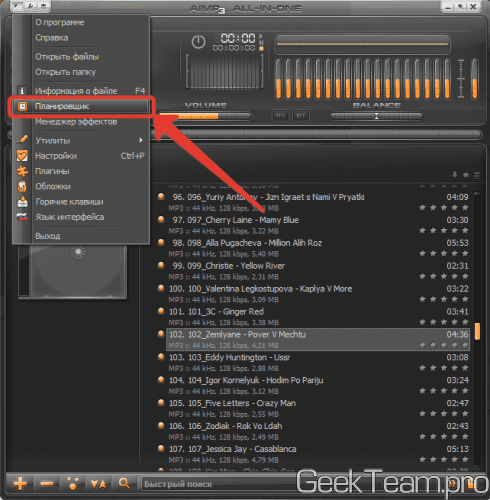Image resolution: width=490 pixels, height=500 pixels.
Task: Remove tracks with the minus button
Action: tap(47, 483)
